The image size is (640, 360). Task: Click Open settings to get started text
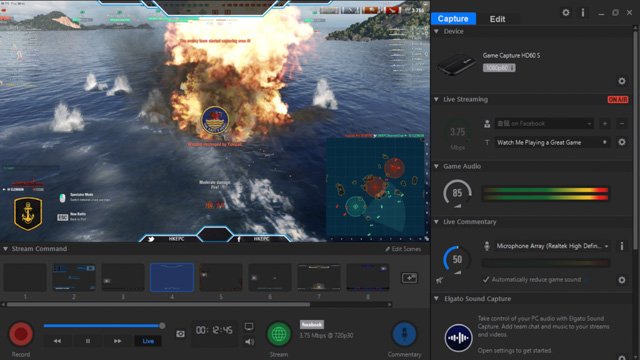click(515, 351)
